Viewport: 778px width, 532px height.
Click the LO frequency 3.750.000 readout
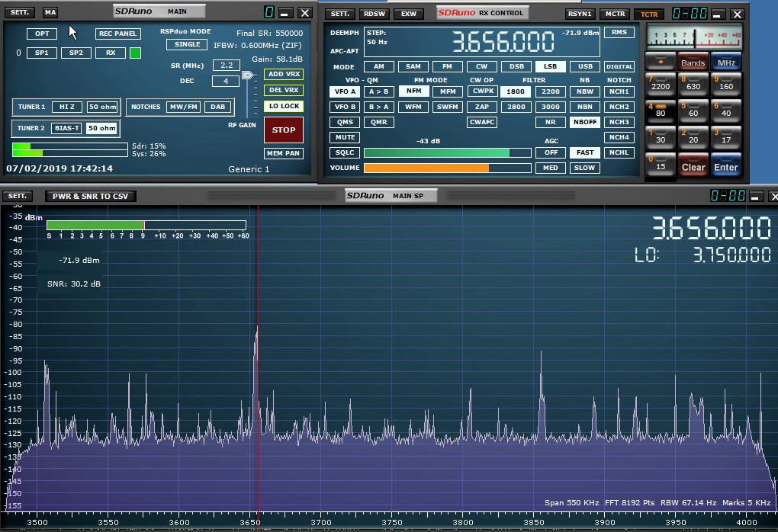click(731, 255)
